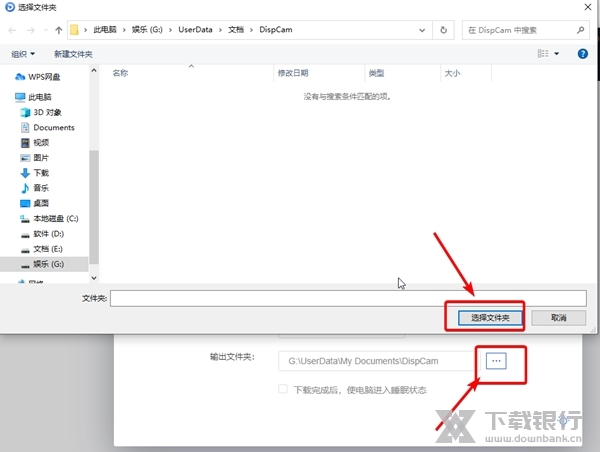Click the search magnifier icon
The width and height of the screenshot is (600, 452).
[580, 30]
